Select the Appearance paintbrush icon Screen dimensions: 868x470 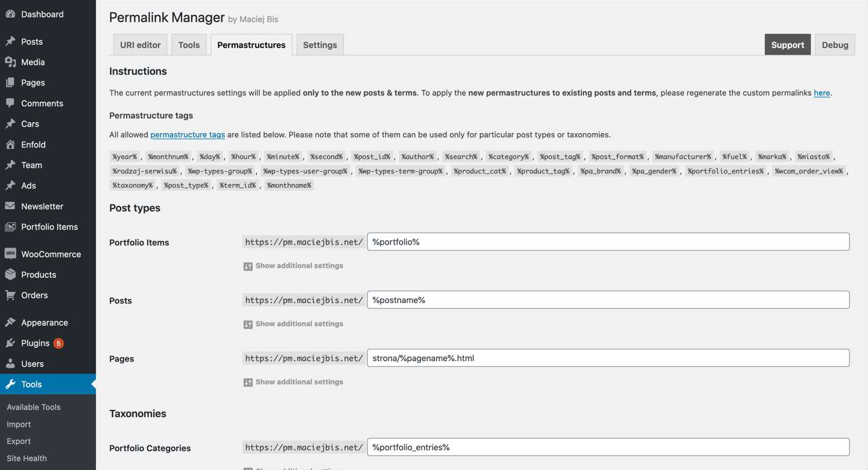pos(10,322)
